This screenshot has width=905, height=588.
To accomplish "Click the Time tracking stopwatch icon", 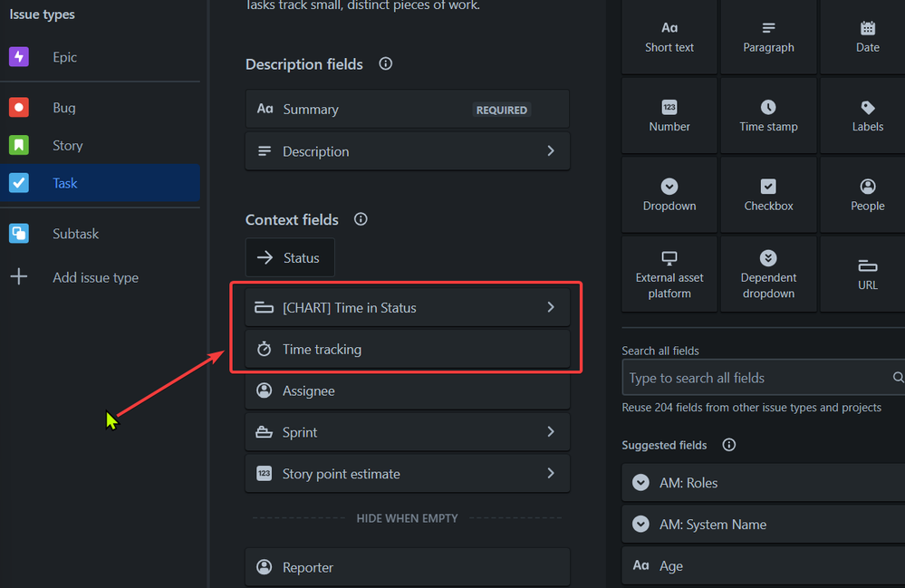I will point(264,349).
